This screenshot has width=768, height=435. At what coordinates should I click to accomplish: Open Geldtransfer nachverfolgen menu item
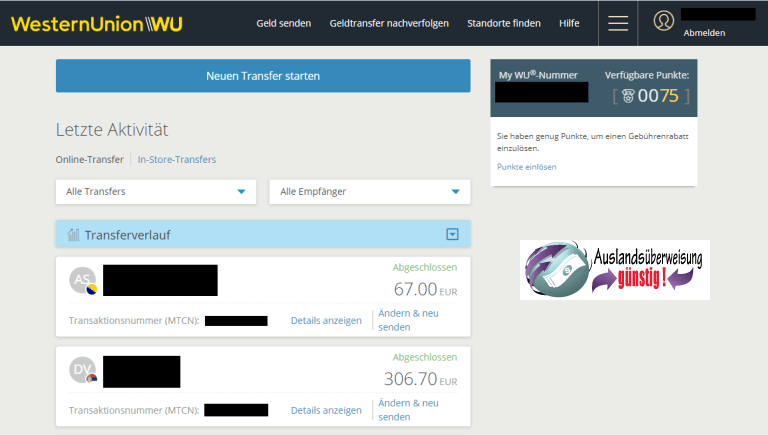[389, 23]
